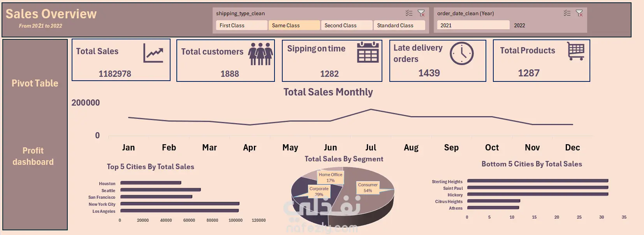Select year 2022 in date slicer
Viewport: 644px width, 235px height.
(547, 25)
